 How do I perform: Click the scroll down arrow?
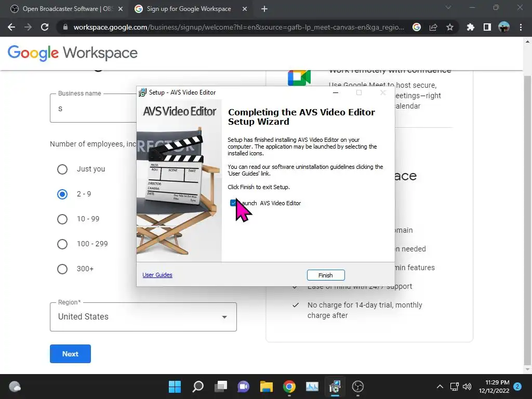tap(528, 369)
